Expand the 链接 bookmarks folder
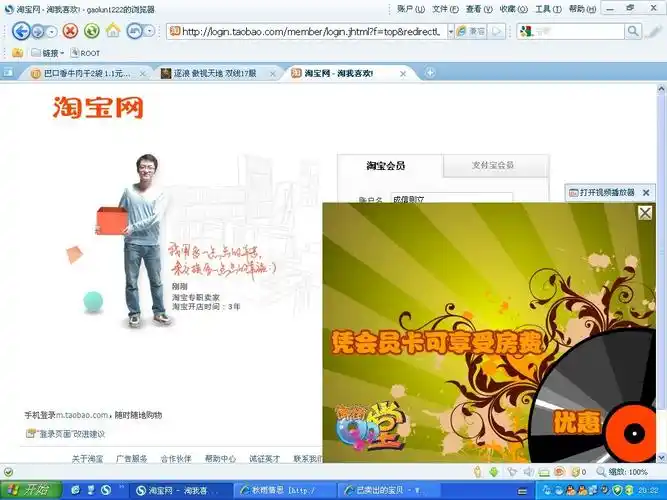The width and height of the screenshot is (667, 500). coord(47,53)
